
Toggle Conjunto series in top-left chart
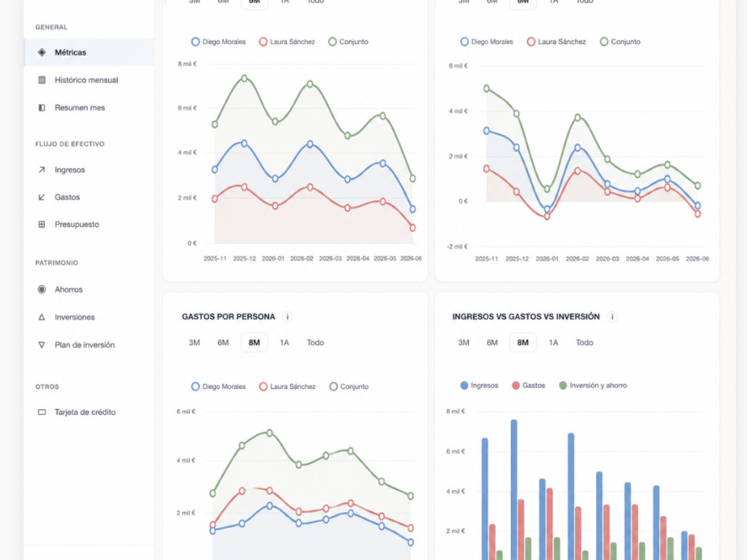[x=348, y=42]
